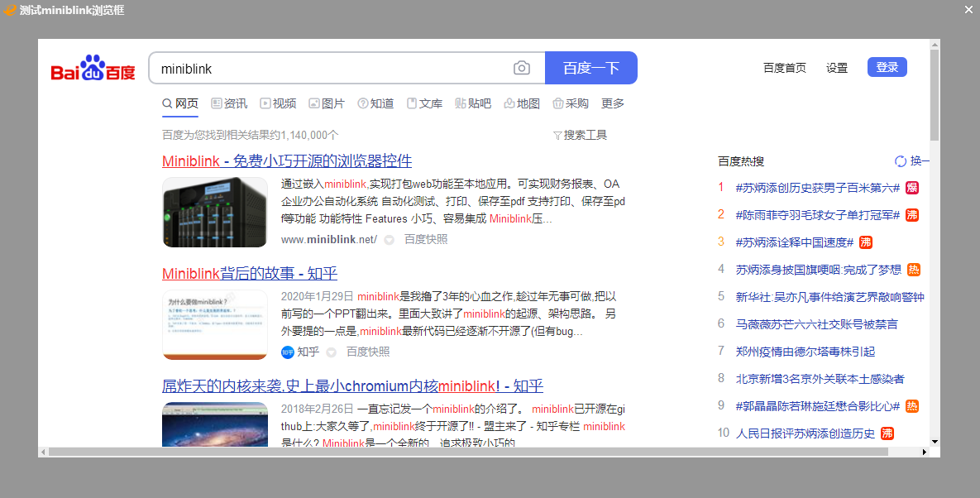Open hot search 新华社:吴亦凡事件给演艺界敲响警钟
The image size is (980, 498).
[829, 297]
